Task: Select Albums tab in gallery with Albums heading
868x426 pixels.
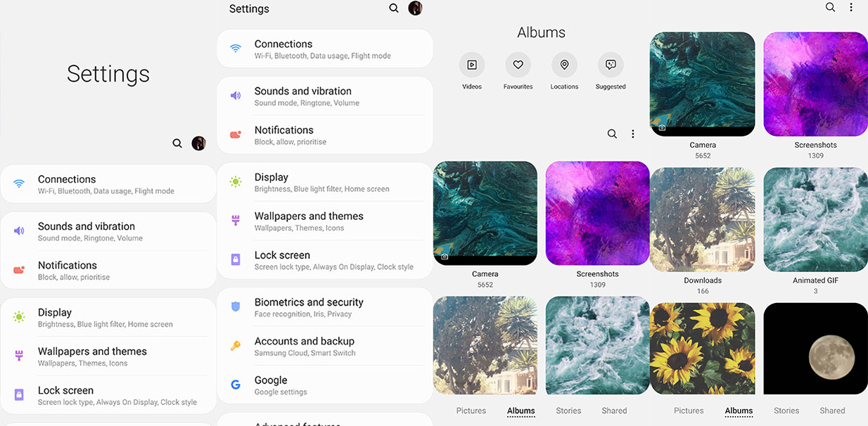Action: (521, 411)
